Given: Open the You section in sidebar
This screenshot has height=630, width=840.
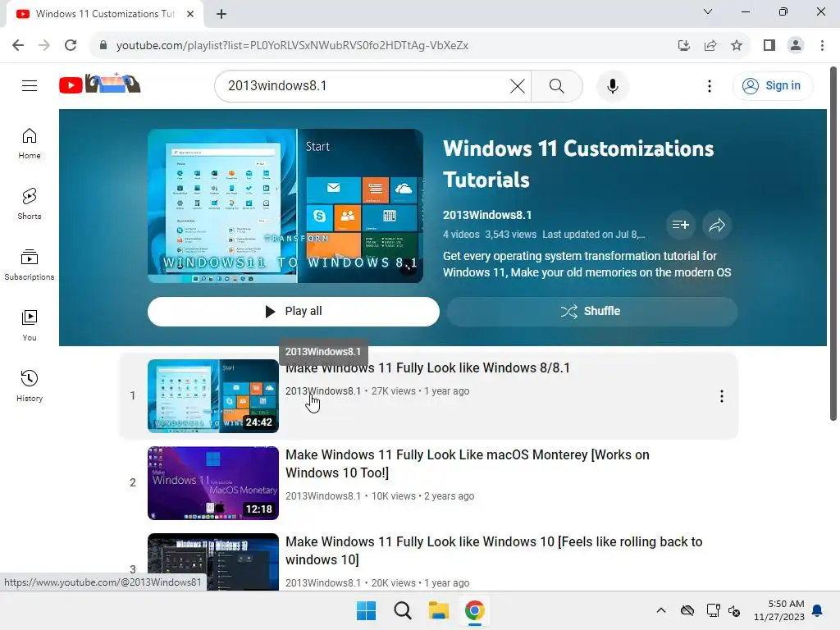Looking at the screenshot, I should [x=30, y=325].
